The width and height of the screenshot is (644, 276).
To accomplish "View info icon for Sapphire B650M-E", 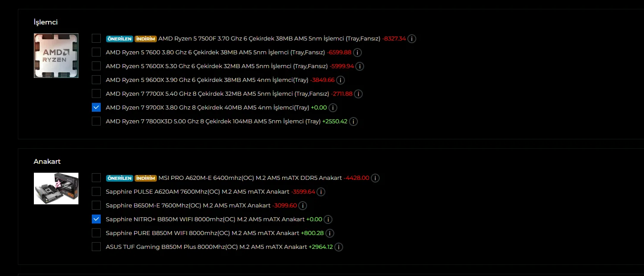I will [x=303, y=206].
